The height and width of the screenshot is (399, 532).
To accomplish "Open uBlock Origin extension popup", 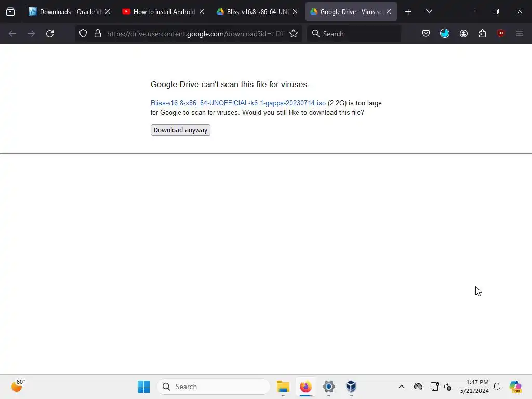I will click(501, 34).
